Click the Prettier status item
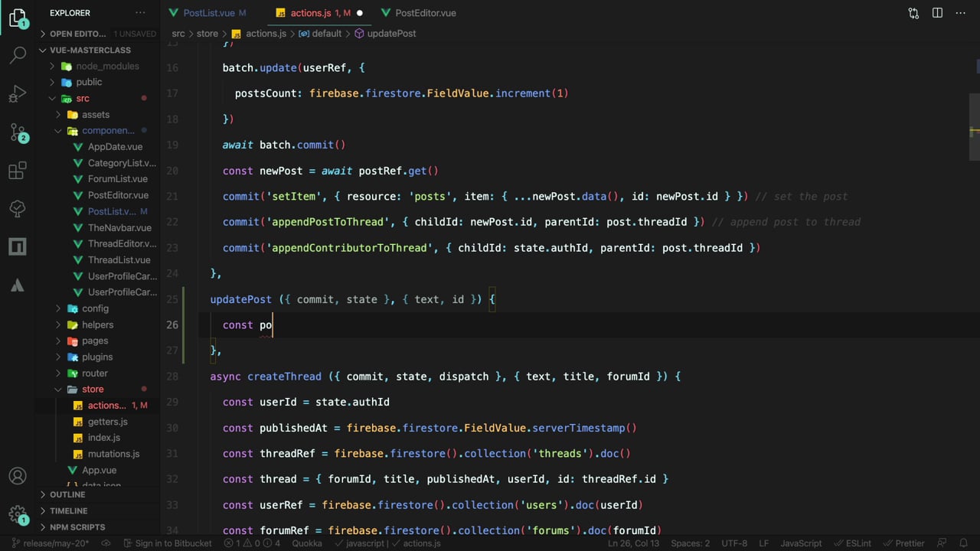 click(x=905, y=543)
